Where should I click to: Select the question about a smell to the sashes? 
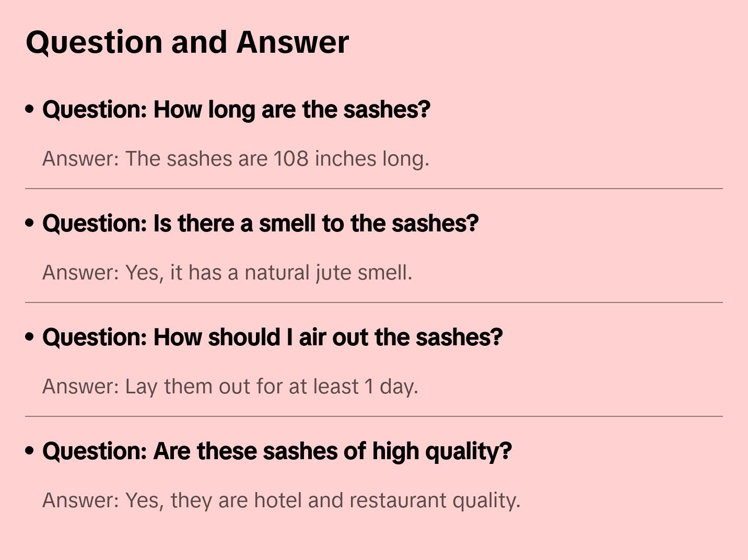(260, 224)
